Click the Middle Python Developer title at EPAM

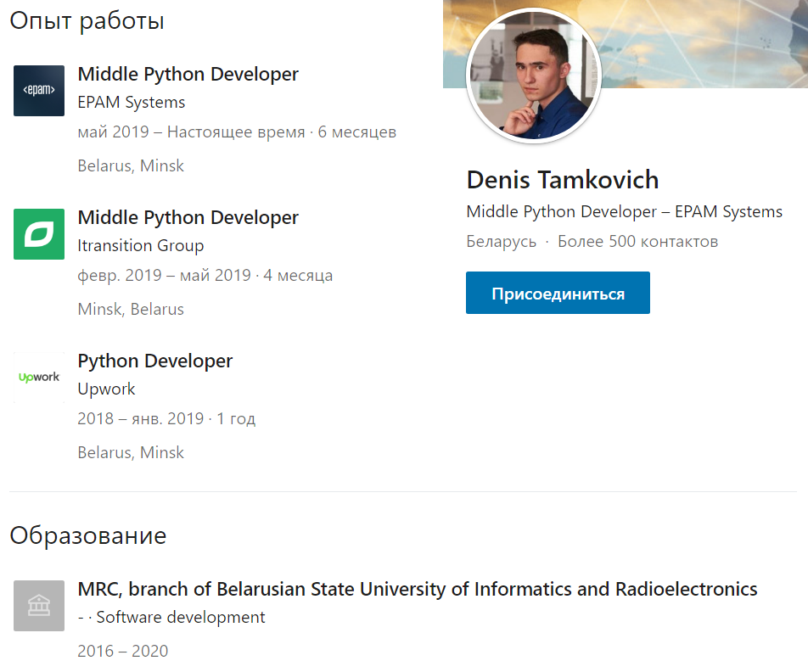click(x=188, y=74)
